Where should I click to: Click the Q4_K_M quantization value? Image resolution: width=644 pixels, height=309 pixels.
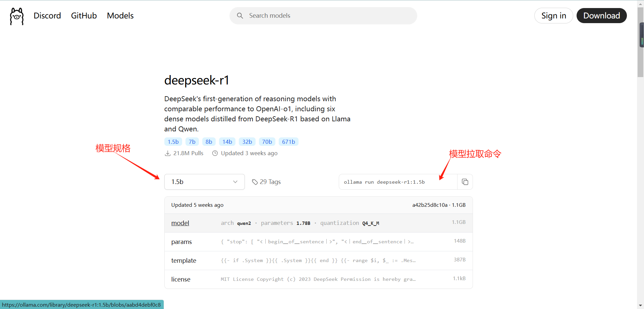point(371,223)
